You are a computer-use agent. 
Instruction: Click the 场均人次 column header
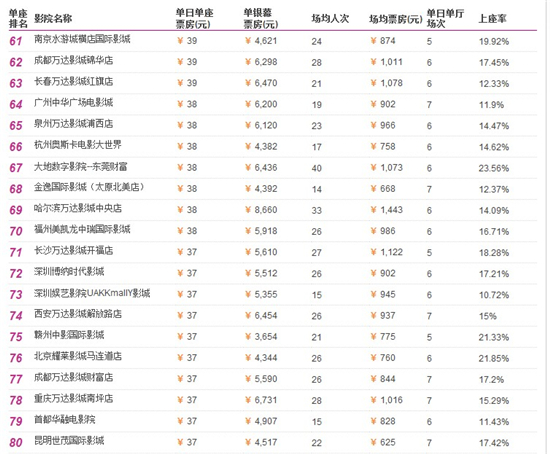point(330,18)
